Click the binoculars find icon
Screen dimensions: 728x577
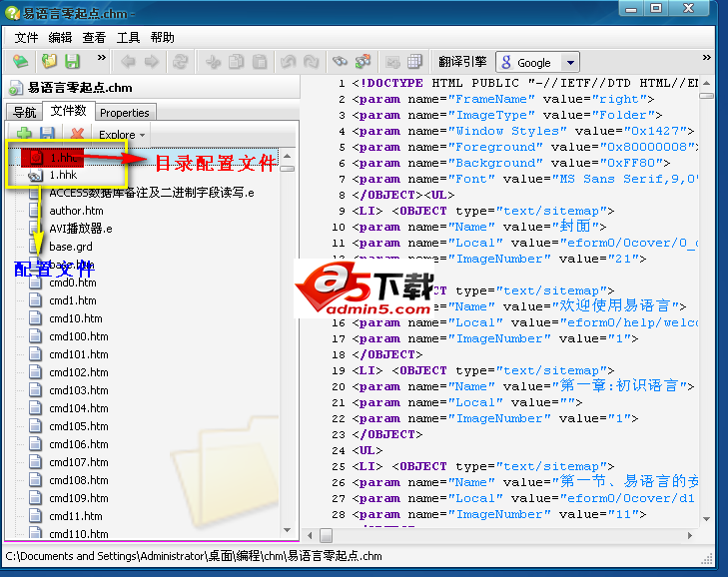[340, 62]
